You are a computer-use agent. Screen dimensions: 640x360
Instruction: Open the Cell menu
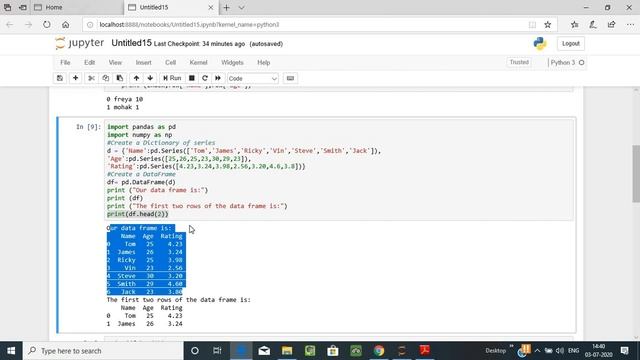(170, 62)
